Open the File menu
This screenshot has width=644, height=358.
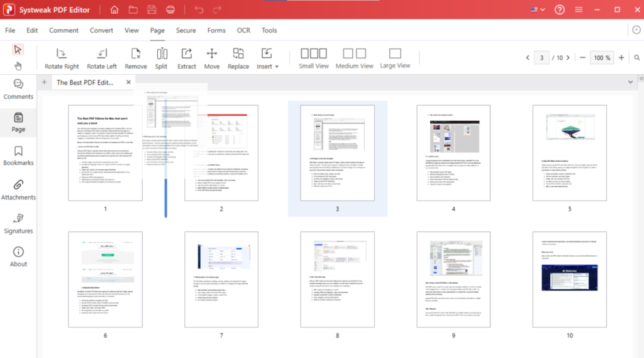[x=10, y=30]
